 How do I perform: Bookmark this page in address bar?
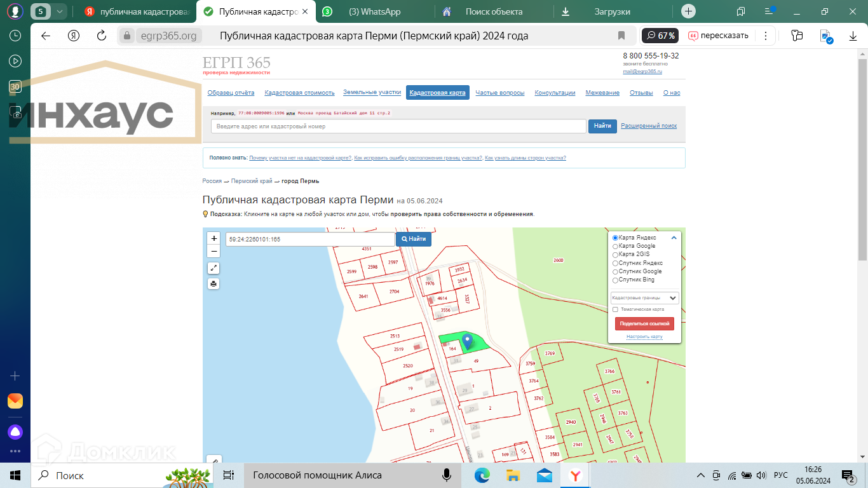[x=621, y=36]
